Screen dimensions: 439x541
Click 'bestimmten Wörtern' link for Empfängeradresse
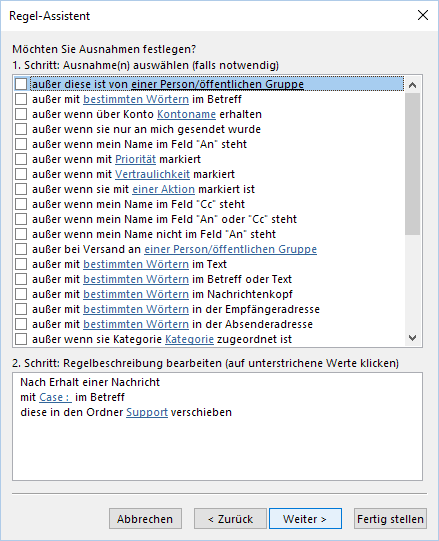click(136, 309)
